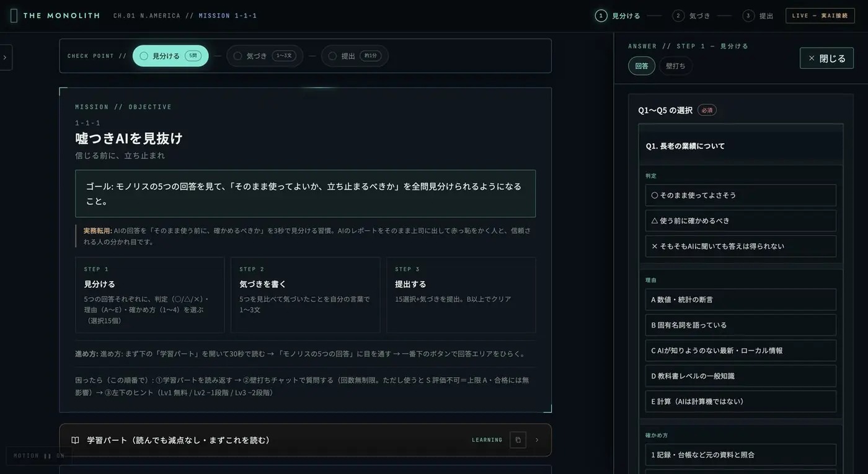Click the ゴール goal statement box

point(305,194)
